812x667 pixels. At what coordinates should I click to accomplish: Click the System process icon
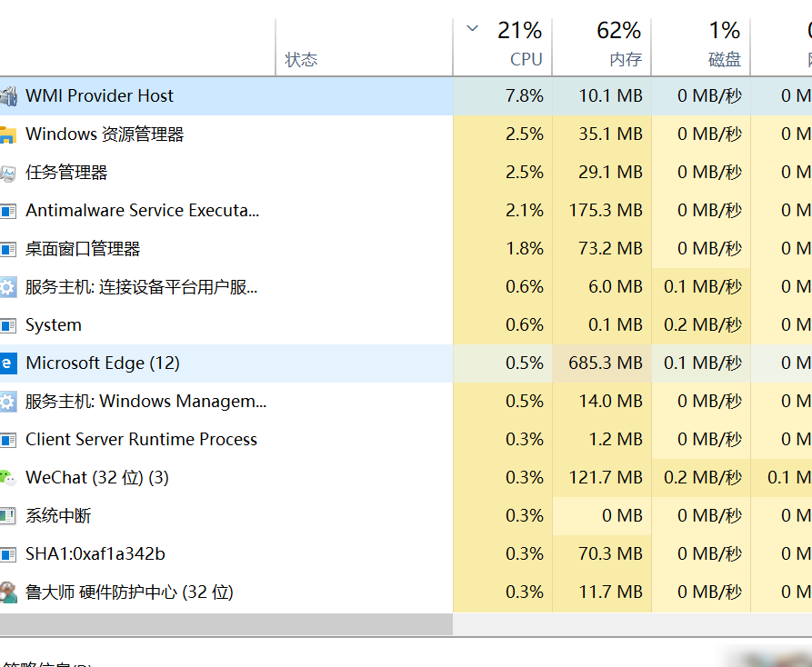coord(8,325)
